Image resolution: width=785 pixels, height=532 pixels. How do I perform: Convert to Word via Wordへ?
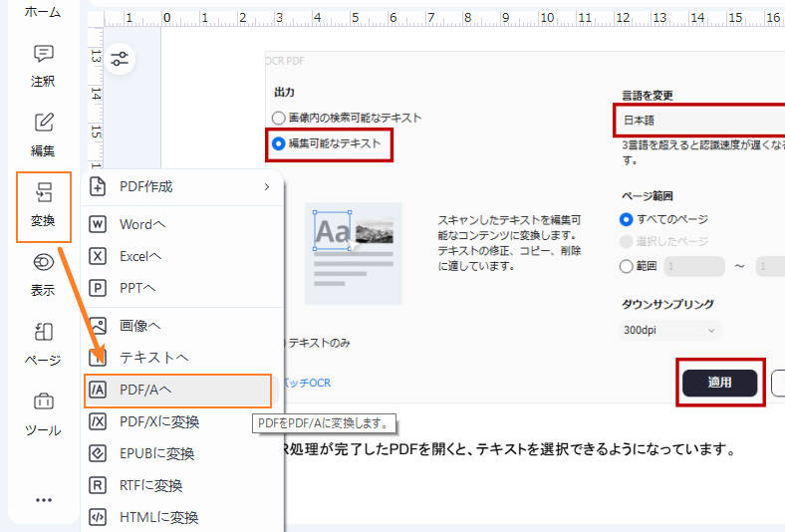point(182,224)
